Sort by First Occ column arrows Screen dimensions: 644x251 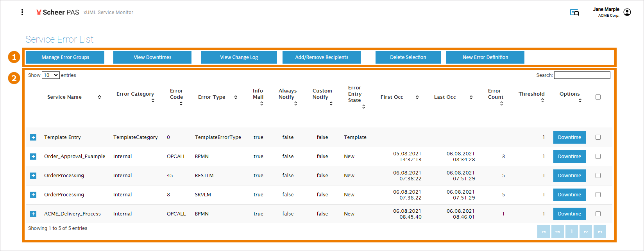417,97
